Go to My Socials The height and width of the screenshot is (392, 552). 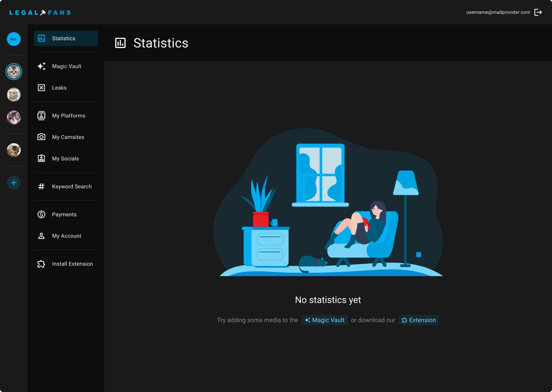[x=66, y=159]
